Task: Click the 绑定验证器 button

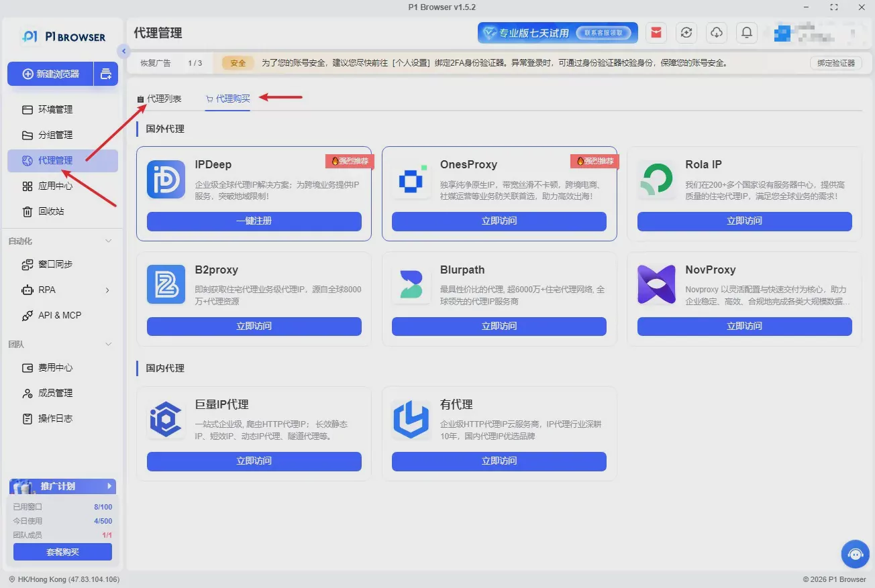Action: (836, 63)
